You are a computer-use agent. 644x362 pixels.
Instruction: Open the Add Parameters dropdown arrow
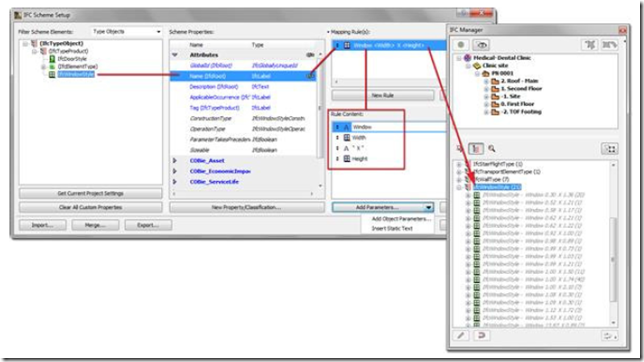click(428, 208)
